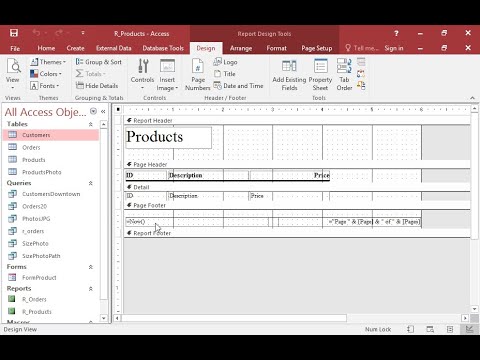Screen dimensions: 480x360
Task: Collapse the navigation pane shutter bar
Action: pyautogui.click(x=103, y=111)
